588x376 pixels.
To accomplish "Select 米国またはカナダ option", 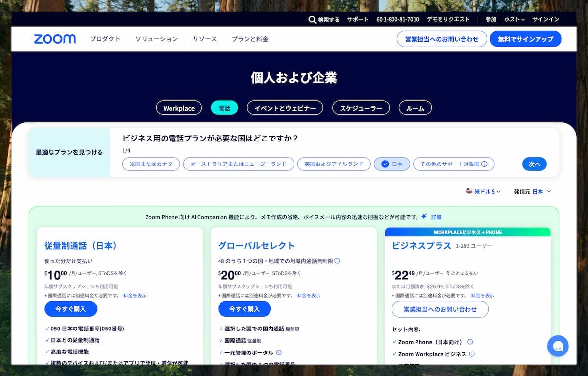I will [x=151, y=164].
